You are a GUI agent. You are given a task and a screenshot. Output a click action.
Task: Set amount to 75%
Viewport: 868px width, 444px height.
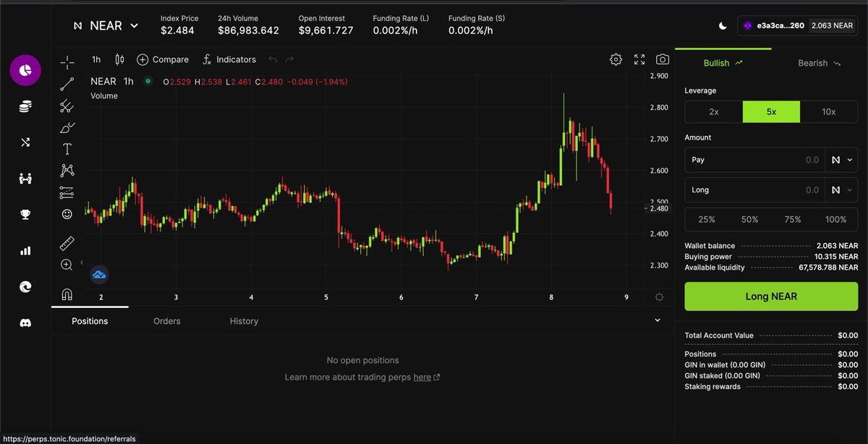[793, 219]
